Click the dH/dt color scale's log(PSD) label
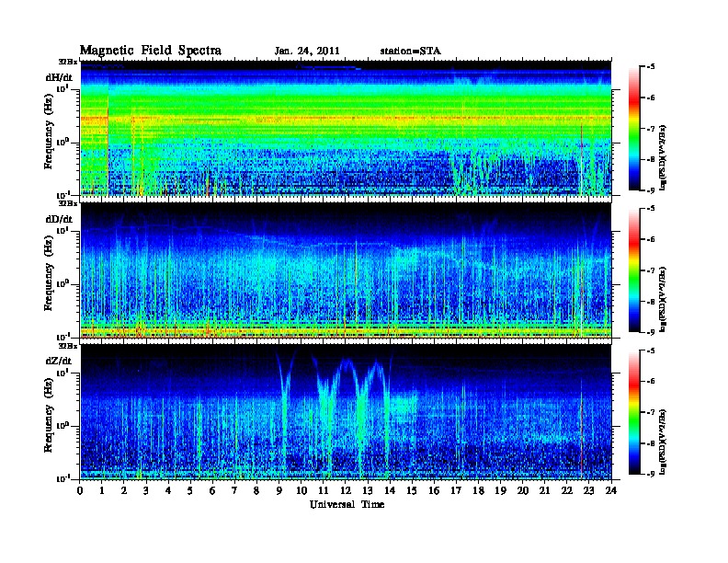 click(664, 157)
